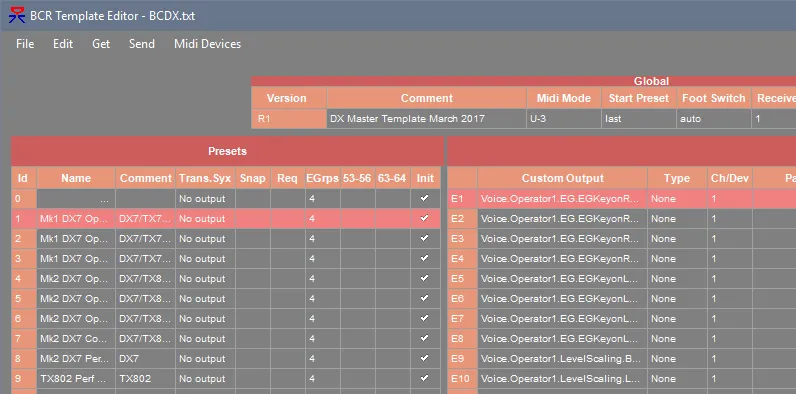The height and width of the screenshot is (394, 796).
Task: Uncheck Init for preset 8 Mk2 DX7 Per
Action: coord(425,358)
